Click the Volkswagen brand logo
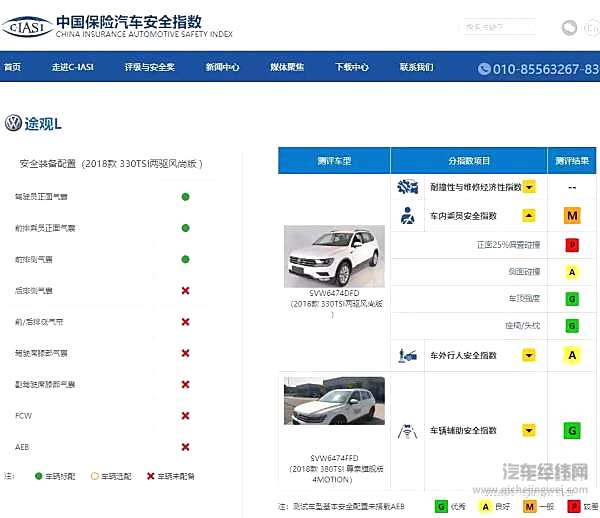Screen dimensions: 600x518 point(13,123)
